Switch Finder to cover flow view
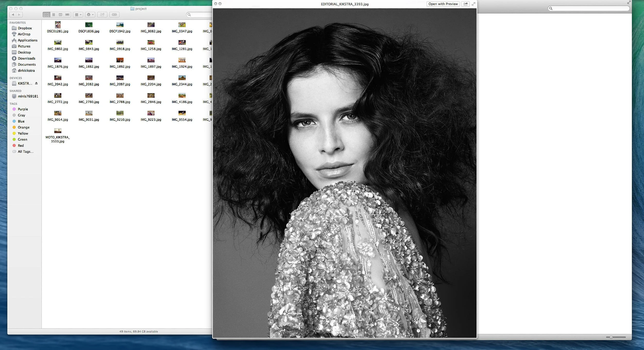 pyautogui.click(x=67, y=15)
